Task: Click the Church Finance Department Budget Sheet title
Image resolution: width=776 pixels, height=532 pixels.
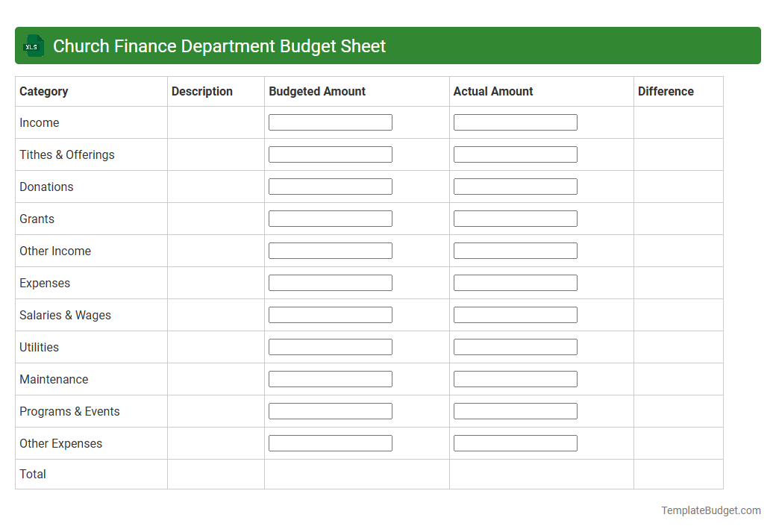Action: coord(219,46)
